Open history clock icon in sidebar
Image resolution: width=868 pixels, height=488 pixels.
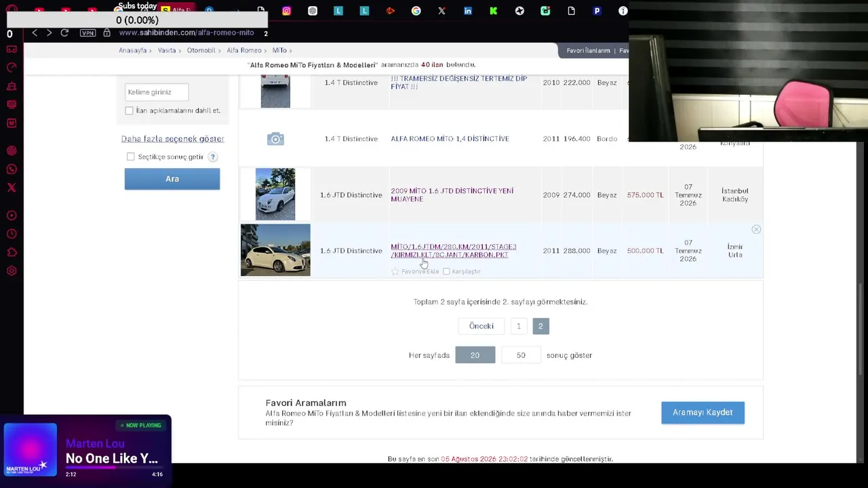click(x=12, y=234)
